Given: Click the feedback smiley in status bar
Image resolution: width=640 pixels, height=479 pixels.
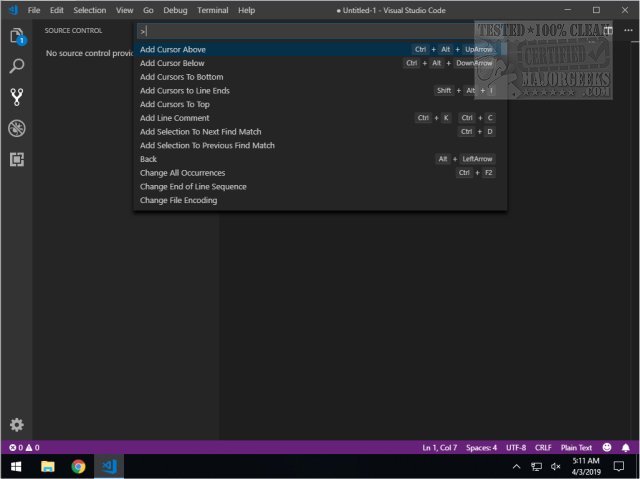Looking at the screenshot, I should pyautogui.click(x=607, y=447).
